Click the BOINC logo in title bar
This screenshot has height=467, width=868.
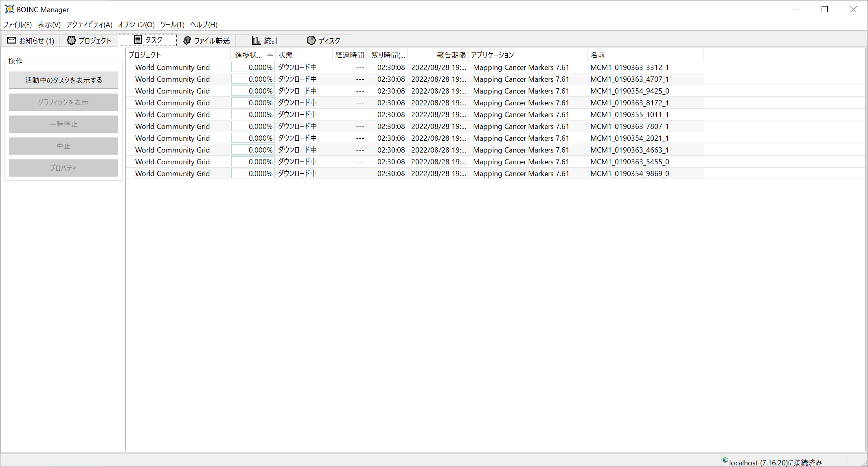click(x=9, y=9)
